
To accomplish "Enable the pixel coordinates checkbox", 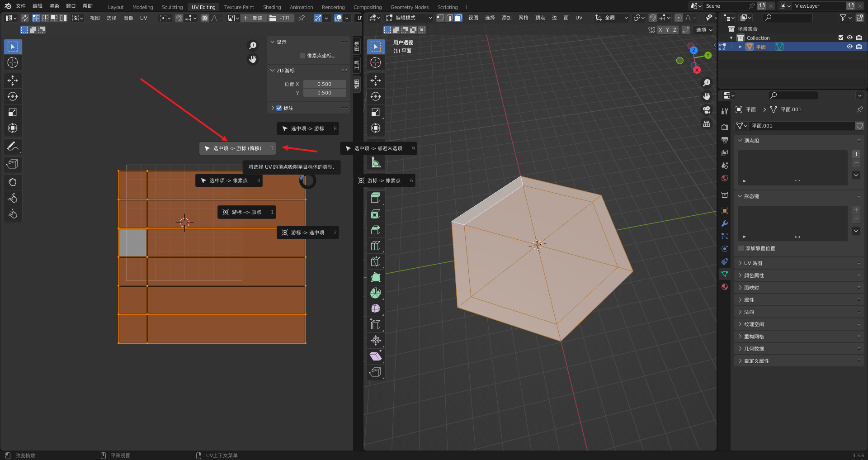I will coord(302,56).
